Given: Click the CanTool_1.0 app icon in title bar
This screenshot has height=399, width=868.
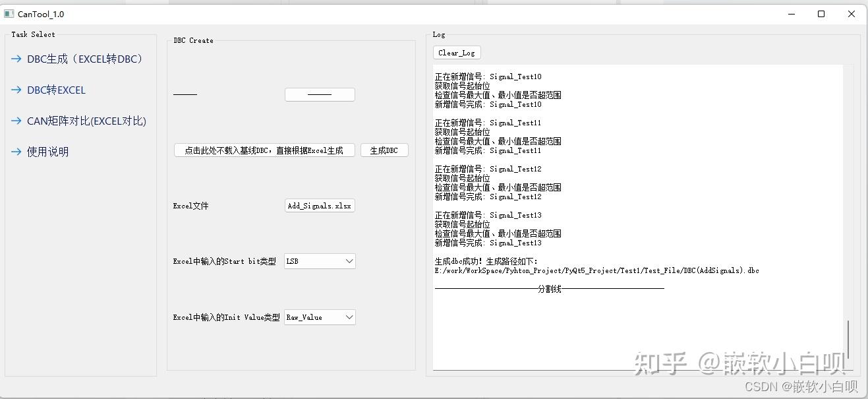Looking at the screenshot, I should [9, 13].
